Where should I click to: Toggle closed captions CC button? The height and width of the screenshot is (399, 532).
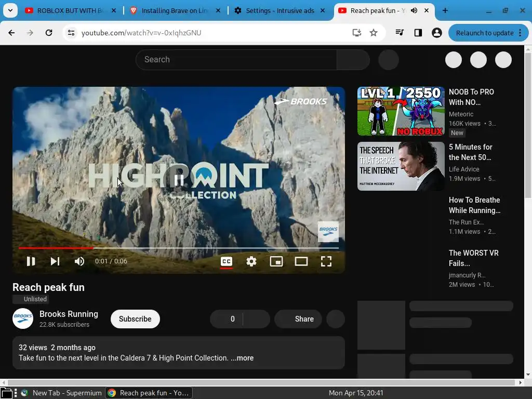[227, 261]
